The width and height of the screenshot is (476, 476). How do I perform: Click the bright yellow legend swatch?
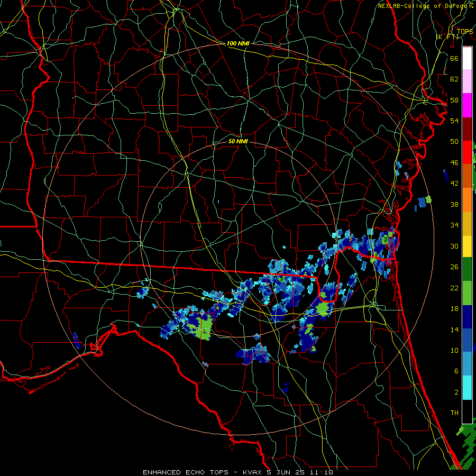pyautogui.click(x=467, y=246)
